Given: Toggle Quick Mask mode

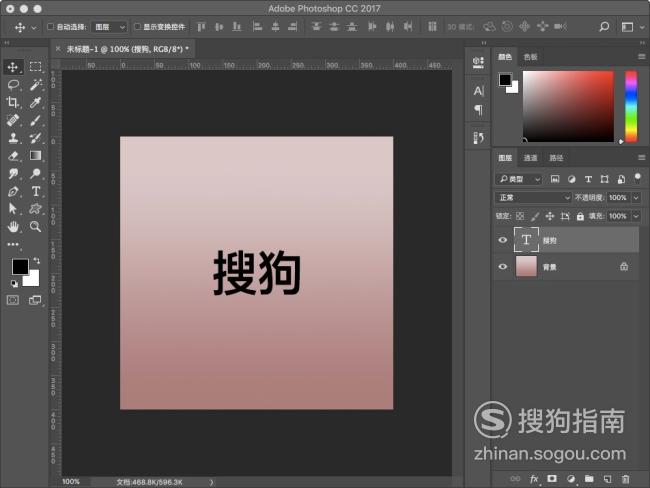Looking at the screenshot, I should 13,300.
